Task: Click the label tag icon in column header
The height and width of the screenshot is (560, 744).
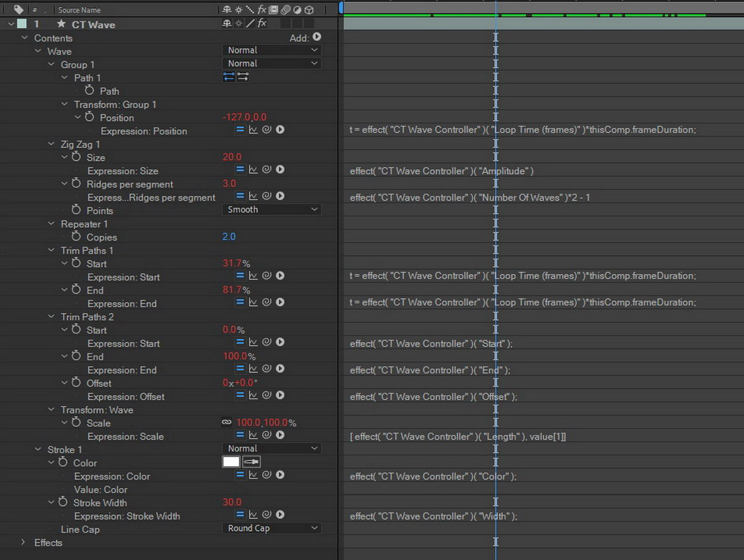Action: (18, 10)
